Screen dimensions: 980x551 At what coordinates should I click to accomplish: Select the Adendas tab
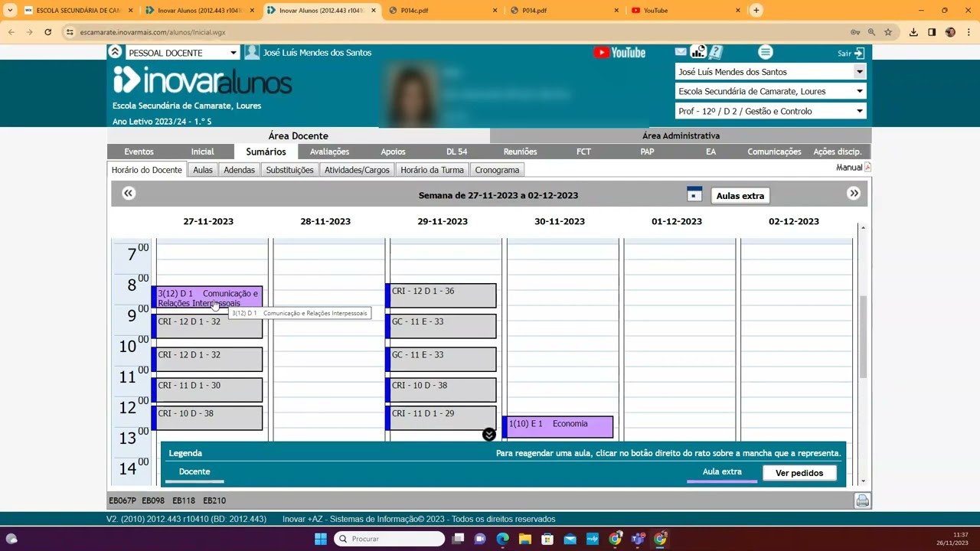point(239,170)
